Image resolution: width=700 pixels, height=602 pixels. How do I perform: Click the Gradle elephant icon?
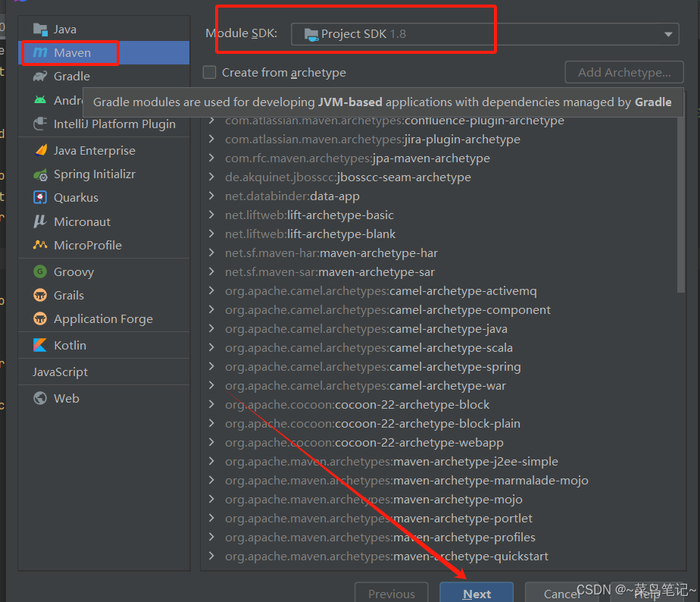click(x=40, y=77)
